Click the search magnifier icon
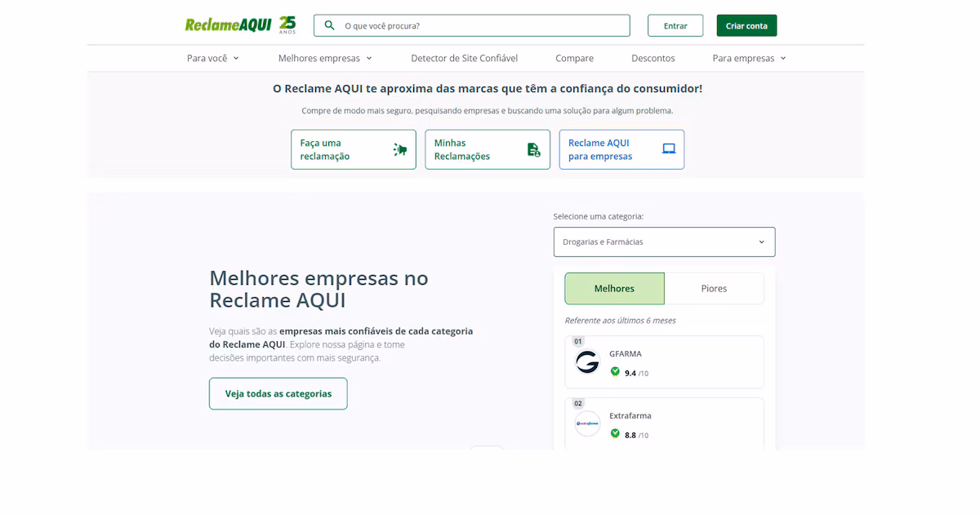Screen dimensions: 980x514 (x=329, y=25)
